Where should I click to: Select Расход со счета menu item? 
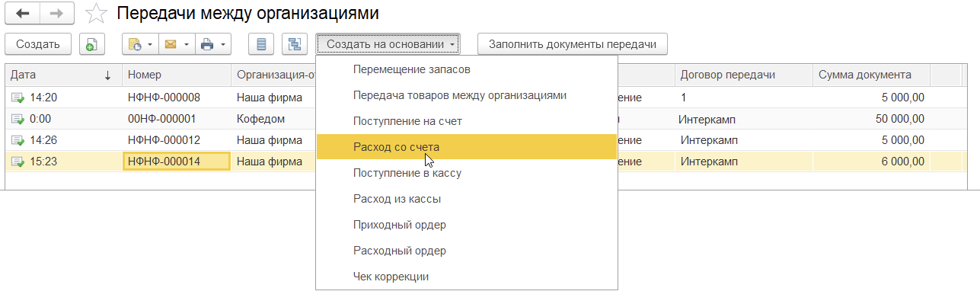click(x=466, y=147)
